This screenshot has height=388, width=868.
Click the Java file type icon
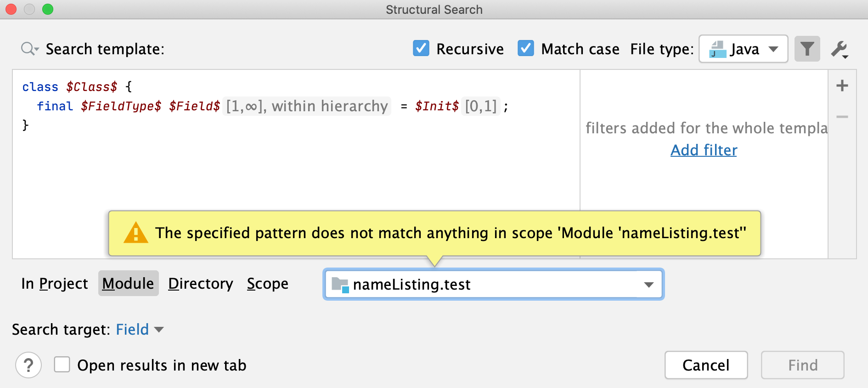(717, 49)
